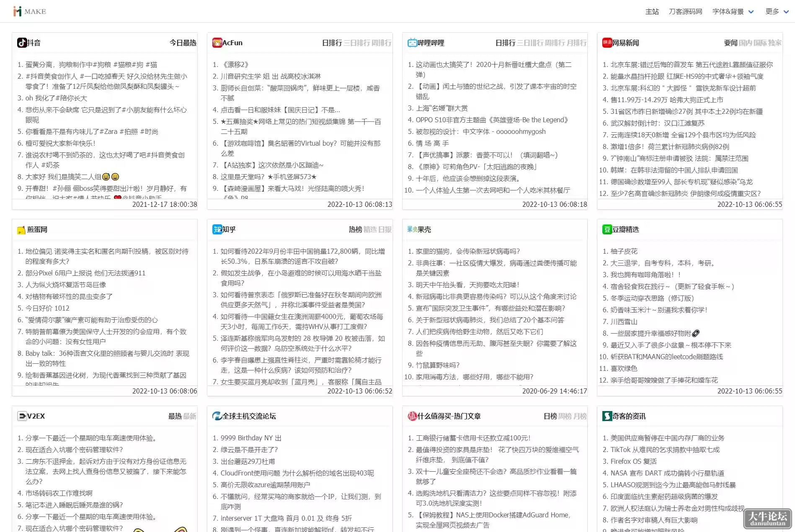
Task: Click the 什么值得买 red icon
Action: (412, 416)
